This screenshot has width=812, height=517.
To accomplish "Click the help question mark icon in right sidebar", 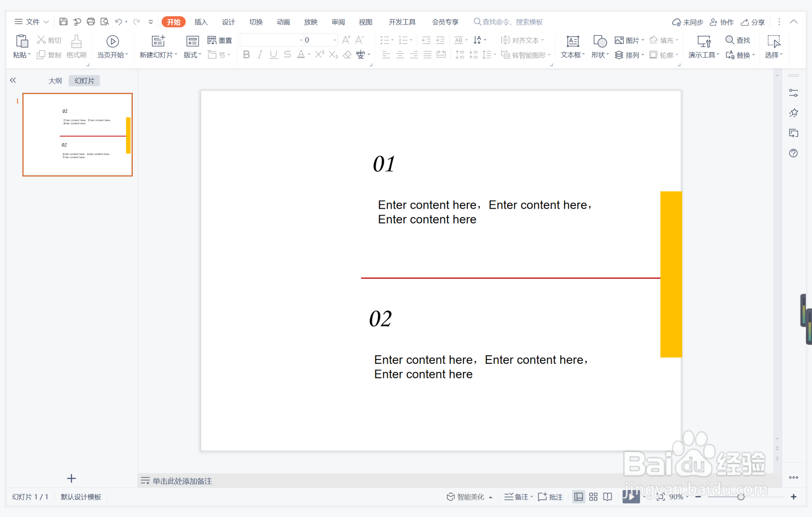I will click(x=793, y=153).
